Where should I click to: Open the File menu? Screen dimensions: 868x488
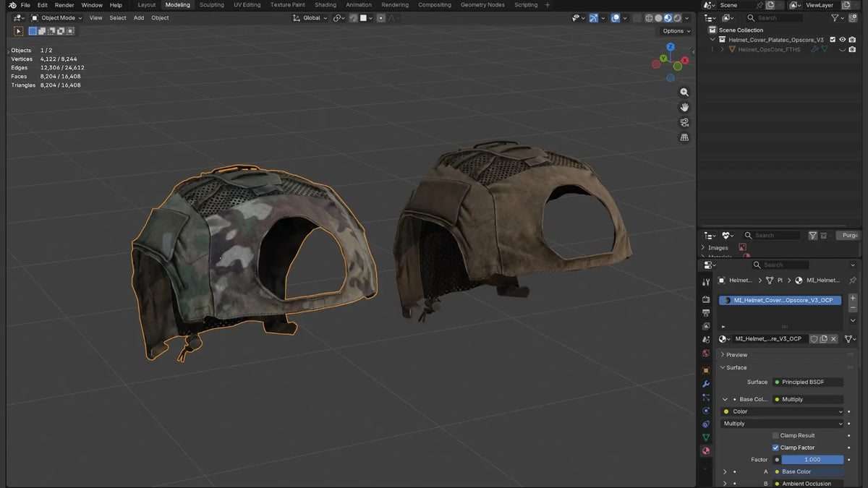pyautogui.click(x=25, y=5)
